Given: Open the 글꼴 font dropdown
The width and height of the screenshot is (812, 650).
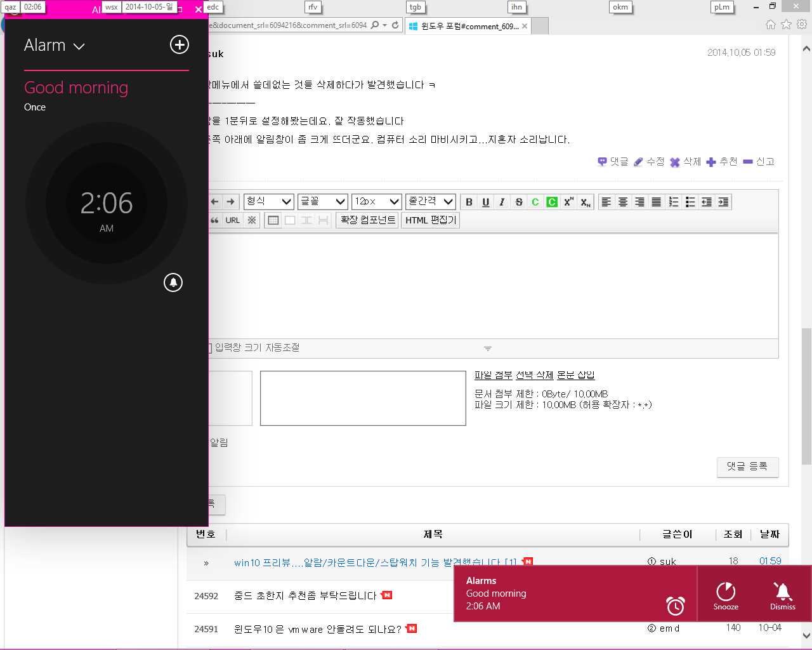Looking at the screenshot, I should pos(323,201).
